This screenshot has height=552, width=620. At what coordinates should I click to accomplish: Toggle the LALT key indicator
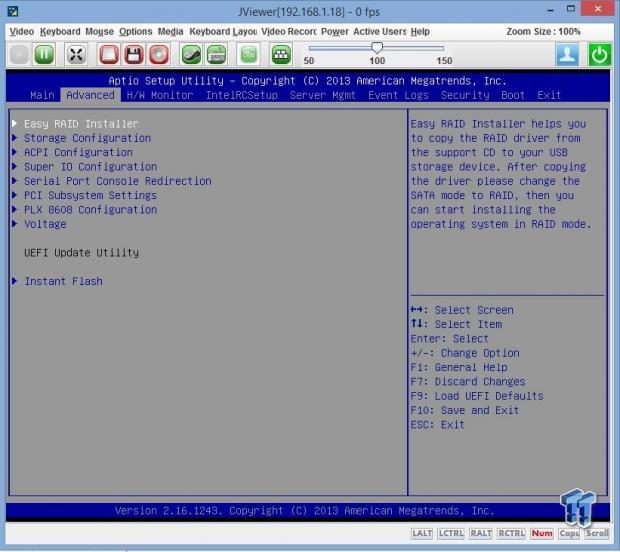pyautogui.click(x=422, y=533)
